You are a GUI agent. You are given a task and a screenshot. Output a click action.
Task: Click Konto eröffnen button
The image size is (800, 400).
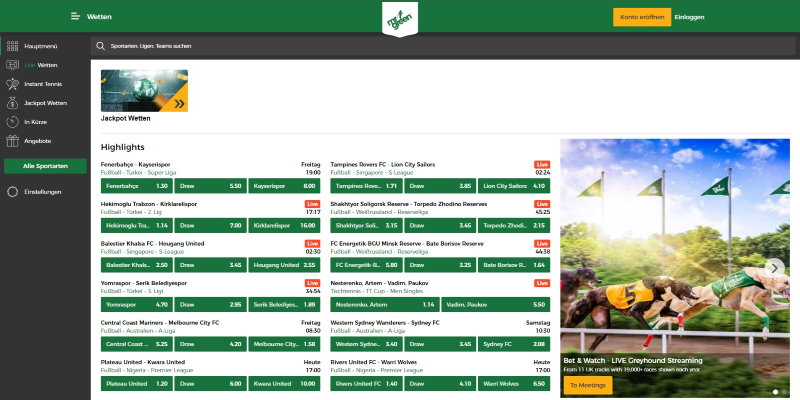642,17
